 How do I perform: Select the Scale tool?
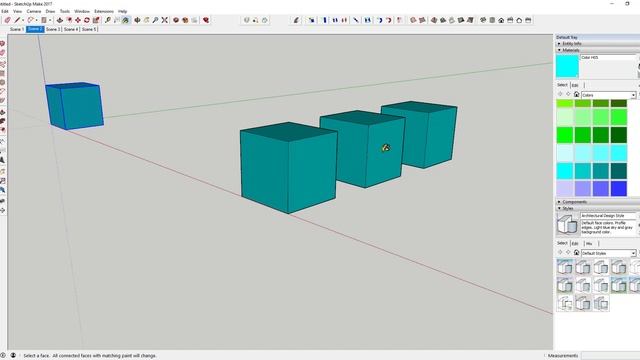(96, 20)
